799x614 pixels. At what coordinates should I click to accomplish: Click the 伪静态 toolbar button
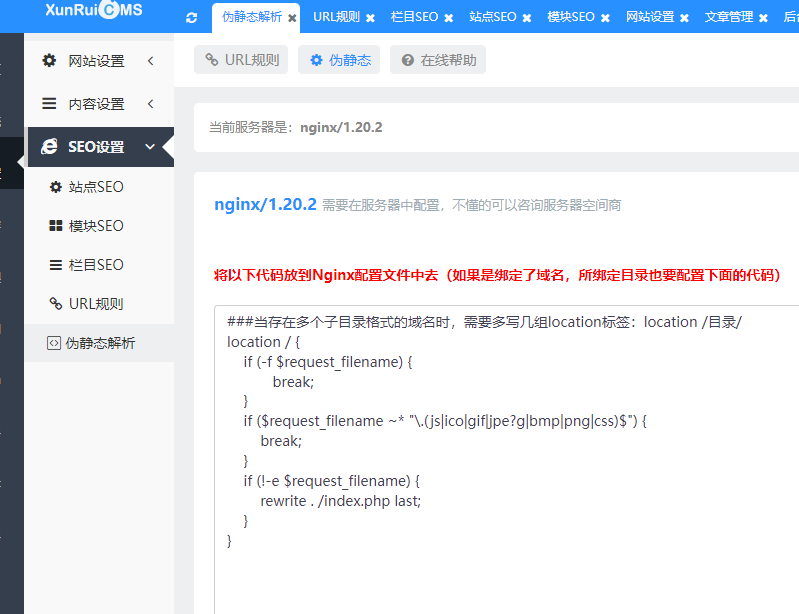click(x=339, y=60)
